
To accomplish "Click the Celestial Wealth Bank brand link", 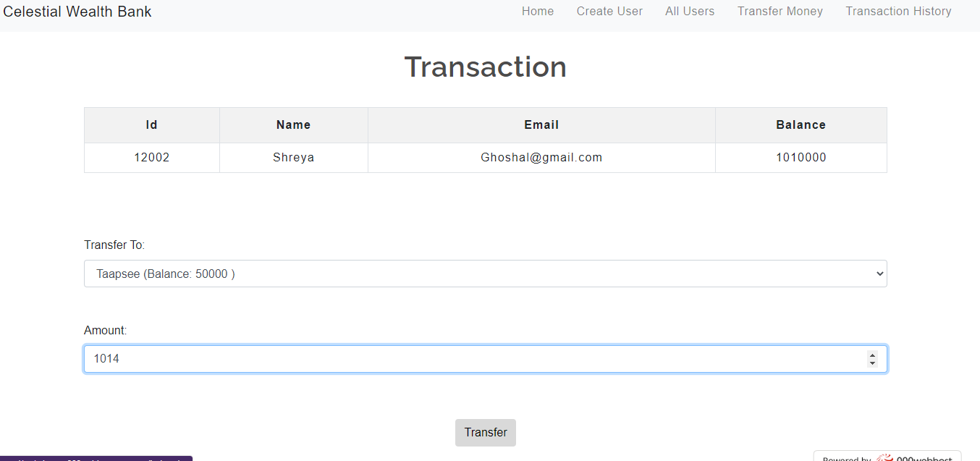I will pos(77,11).
